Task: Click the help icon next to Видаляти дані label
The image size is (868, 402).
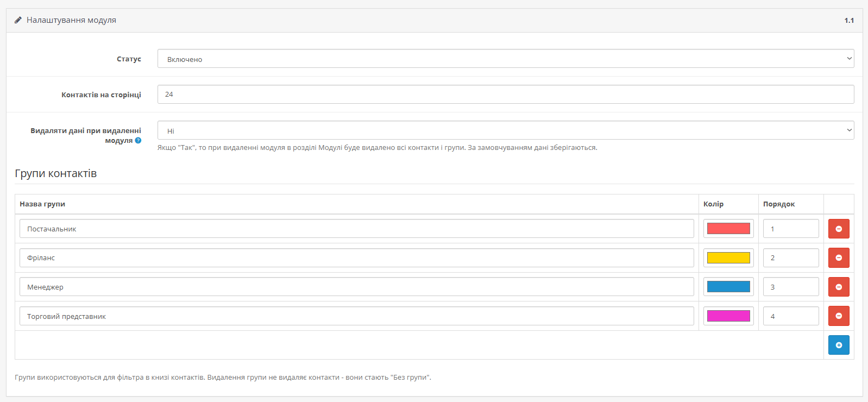Action: point(138,140)
